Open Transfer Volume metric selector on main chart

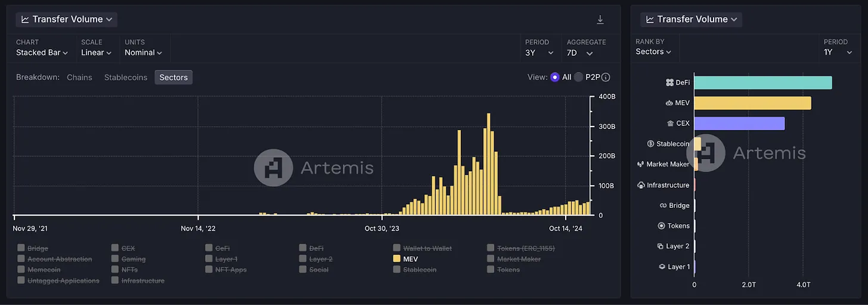pos(67,20)
